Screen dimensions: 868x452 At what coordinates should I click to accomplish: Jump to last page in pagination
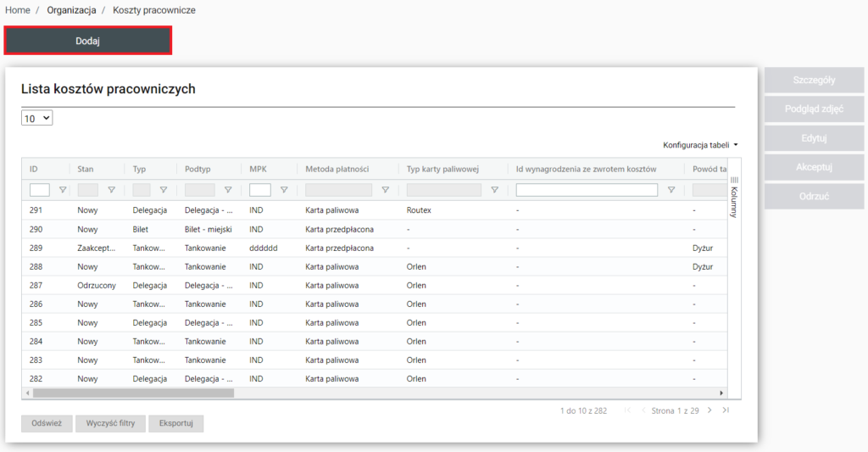[x=726, y=410]
